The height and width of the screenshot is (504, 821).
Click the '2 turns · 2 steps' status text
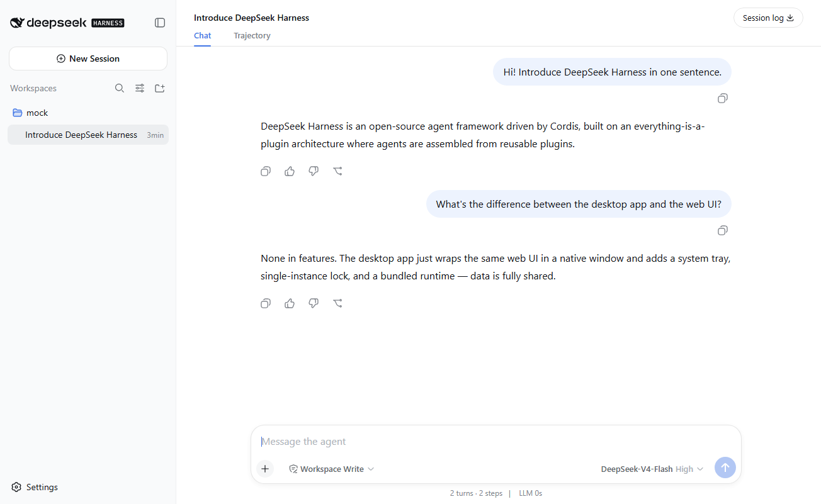click(x=476, y=493)
